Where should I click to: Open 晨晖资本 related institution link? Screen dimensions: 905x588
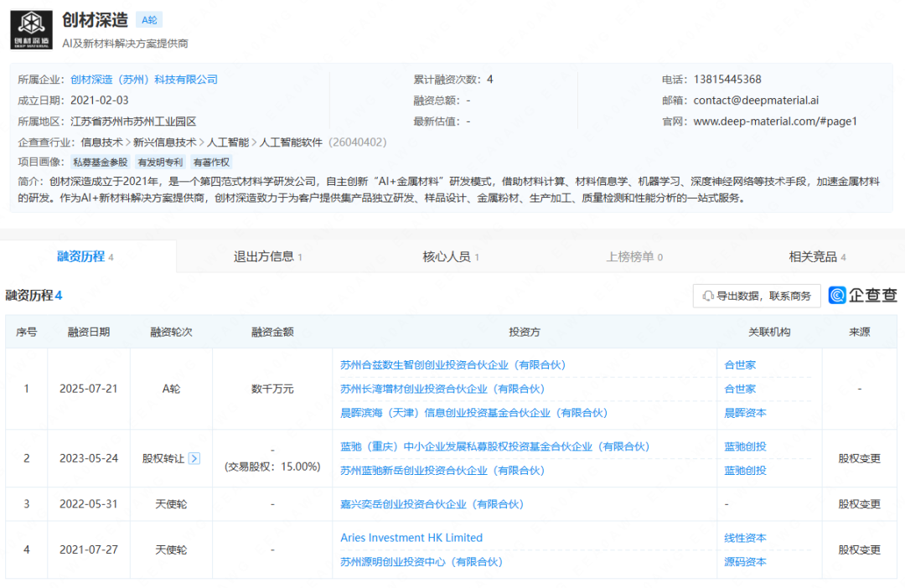745,413
